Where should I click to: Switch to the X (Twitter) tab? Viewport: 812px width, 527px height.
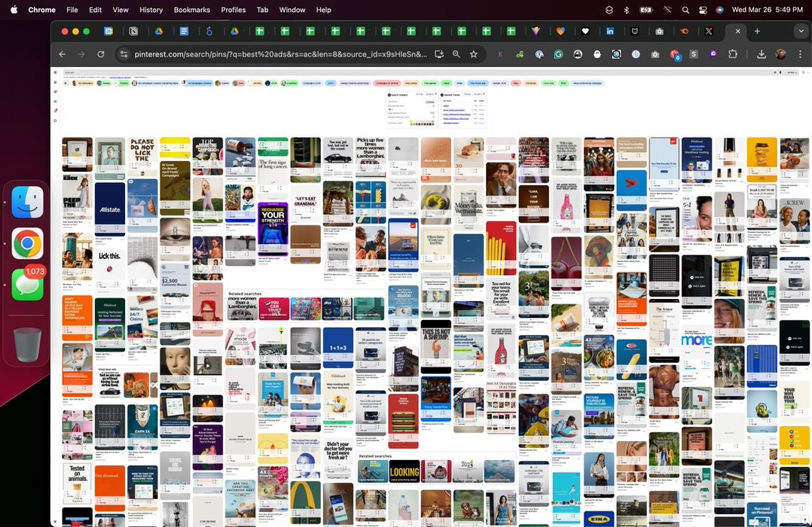coord(709,31)
